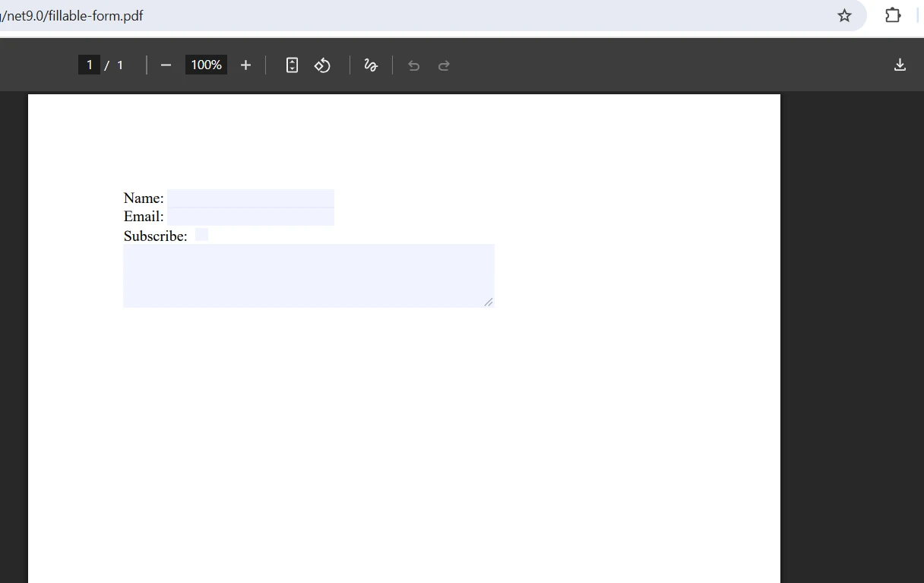Open the browser extensions puzzle icon
The height and width of the screenshot is (583, 924).
point(892,14)
